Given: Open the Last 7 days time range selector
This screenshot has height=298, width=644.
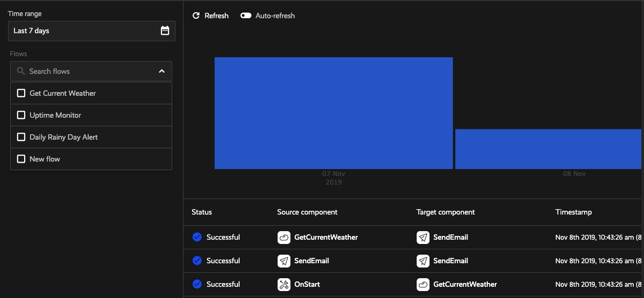Looking at the screenshot, I should coord(86,30).
